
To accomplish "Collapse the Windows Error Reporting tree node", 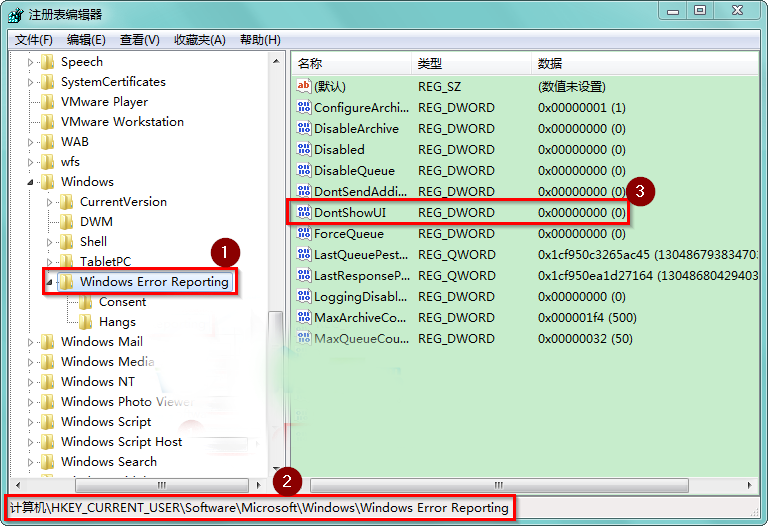I will [49, 282].
